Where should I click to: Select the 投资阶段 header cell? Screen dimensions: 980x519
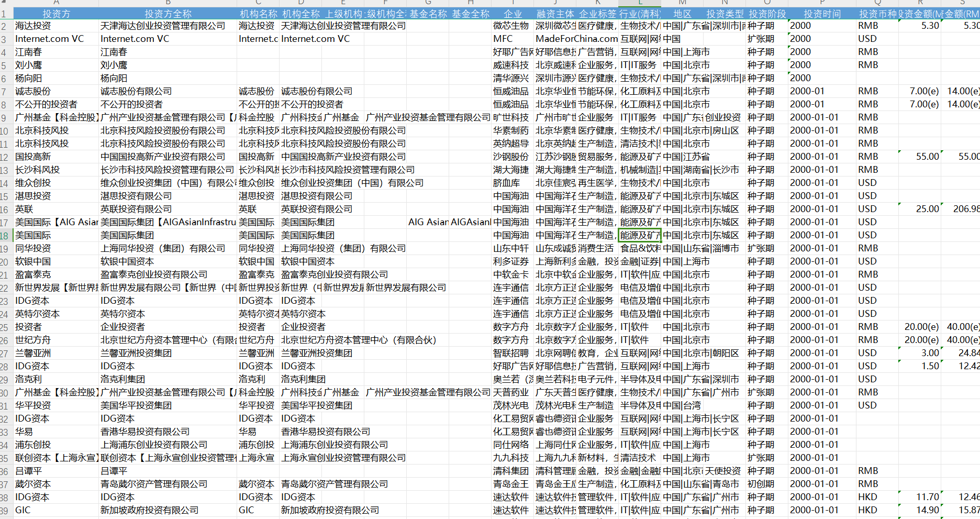coord(767,14)
